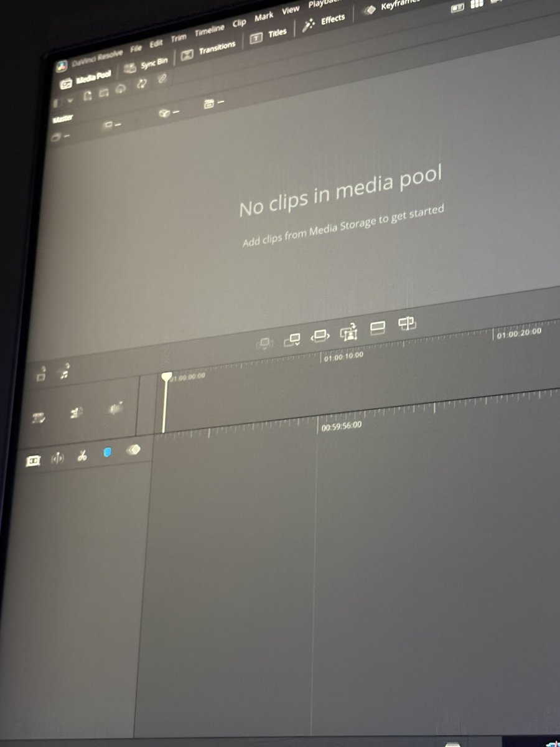Click the Place on Top icon
Image resolution: width=560 pixels, height=747 pixels.
click(x=378, y=327)
